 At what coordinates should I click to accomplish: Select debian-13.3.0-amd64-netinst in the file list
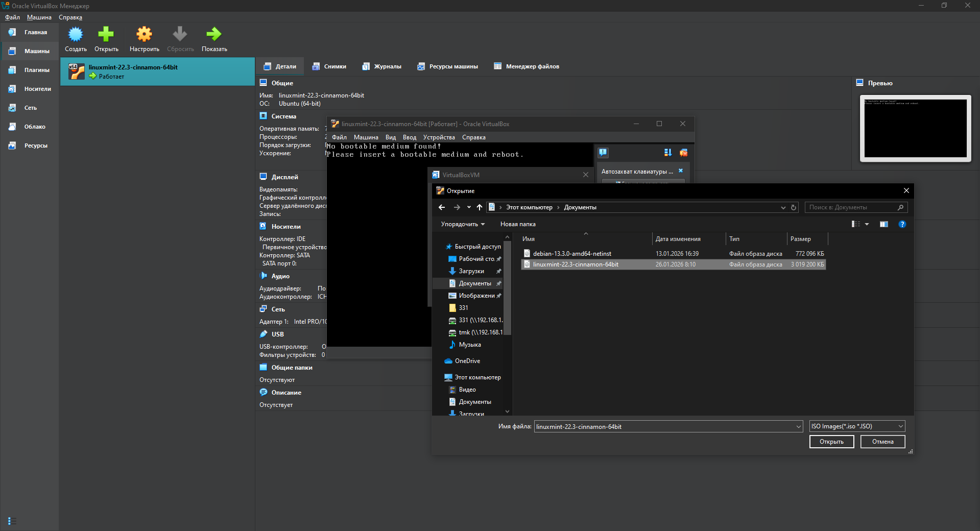(571, 254)
